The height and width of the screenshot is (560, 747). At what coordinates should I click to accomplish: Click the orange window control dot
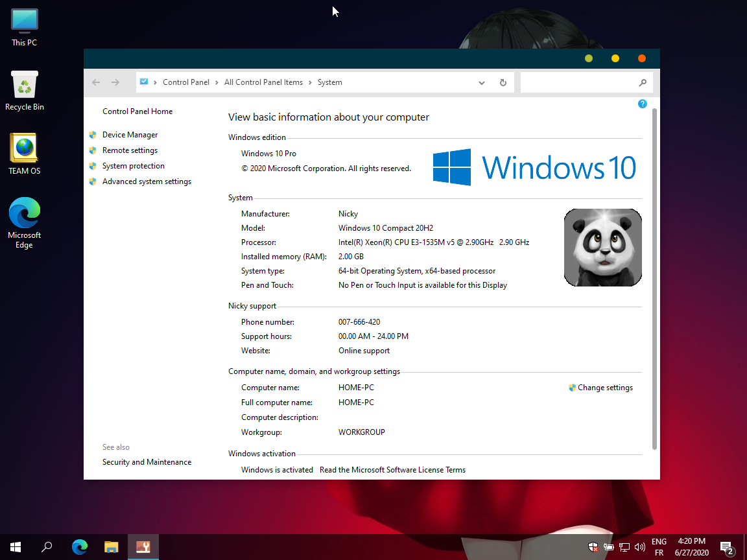642,58
